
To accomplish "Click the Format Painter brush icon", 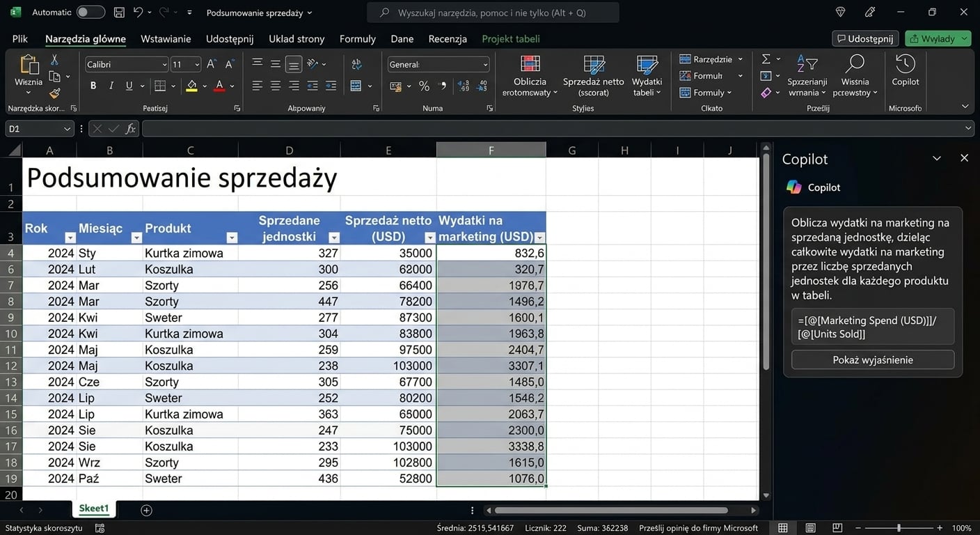I will tap(54, 93).
